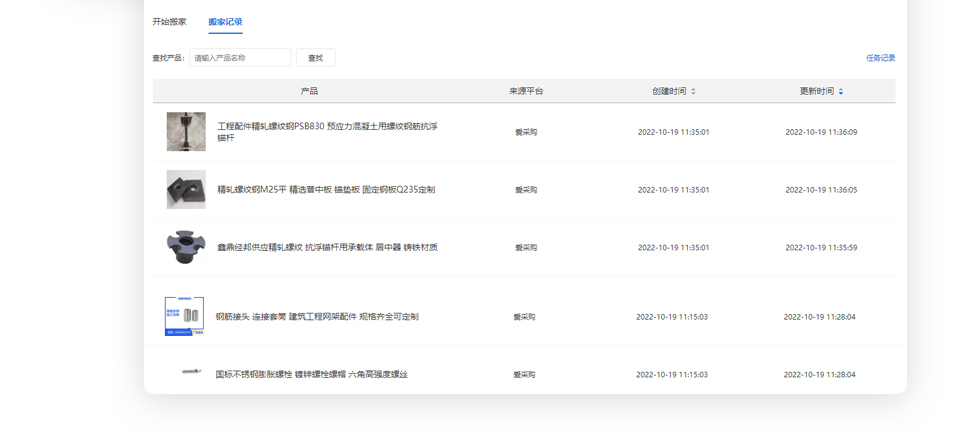Click the 查找 search button
Viewport: 978px width, 448px height.
(315, 58)
